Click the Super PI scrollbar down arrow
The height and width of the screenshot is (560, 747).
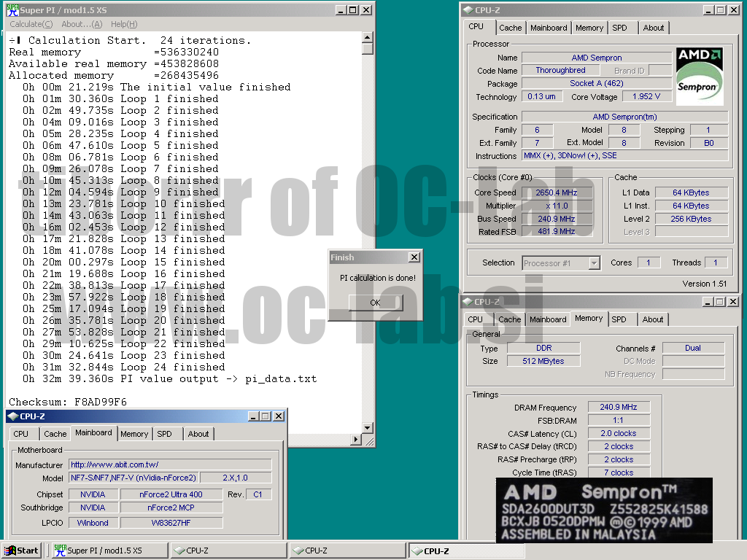pos(368,427)
